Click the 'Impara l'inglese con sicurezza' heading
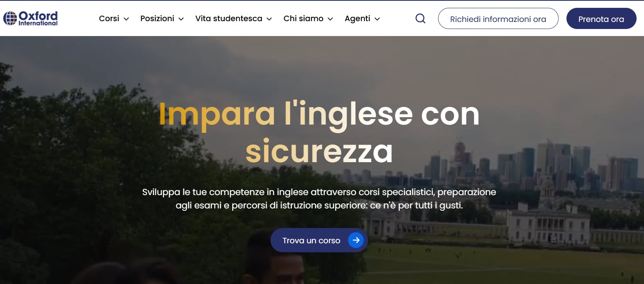Viewport: 644px width, 284px height. (319, 132)
